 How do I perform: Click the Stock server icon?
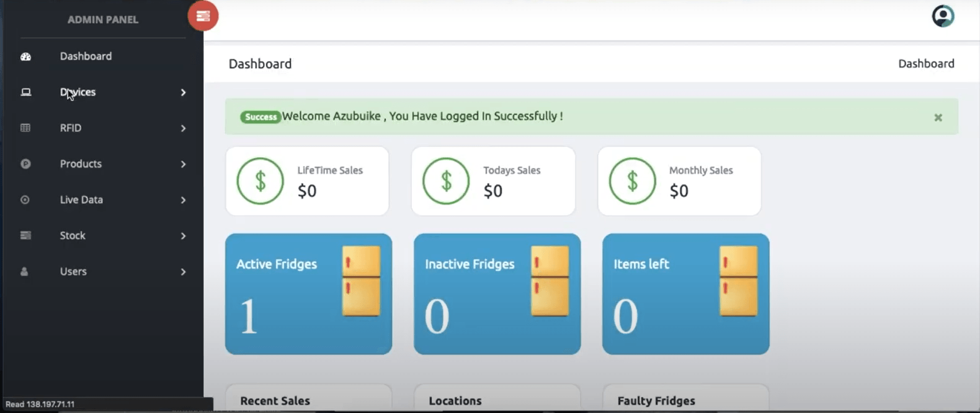point(26,236)
